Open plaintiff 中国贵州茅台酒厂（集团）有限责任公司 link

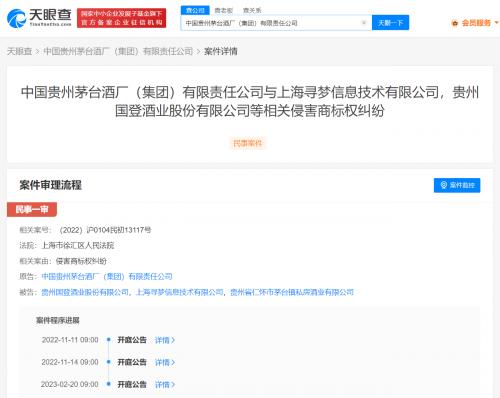pos(107,276)
